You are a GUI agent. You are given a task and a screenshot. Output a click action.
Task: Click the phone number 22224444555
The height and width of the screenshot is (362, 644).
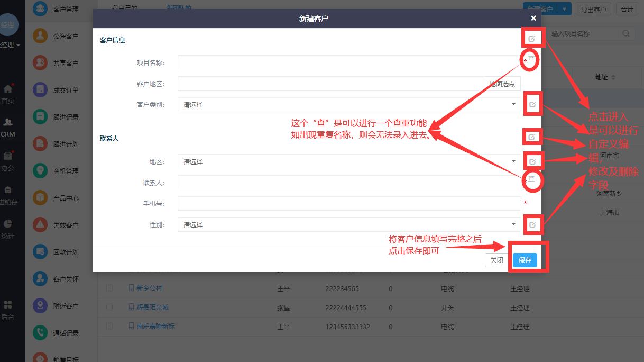(345, 307)
